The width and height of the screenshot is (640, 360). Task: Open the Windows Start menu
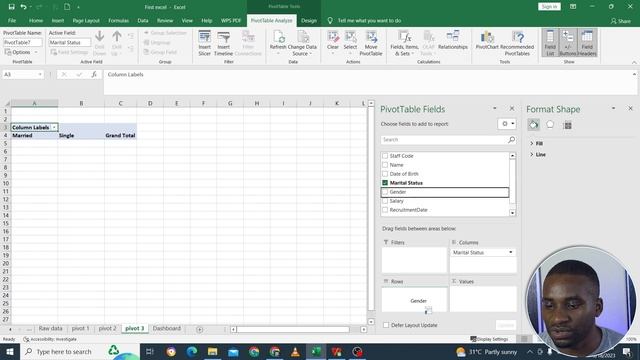pyautogui.click(x=10, y=351)
